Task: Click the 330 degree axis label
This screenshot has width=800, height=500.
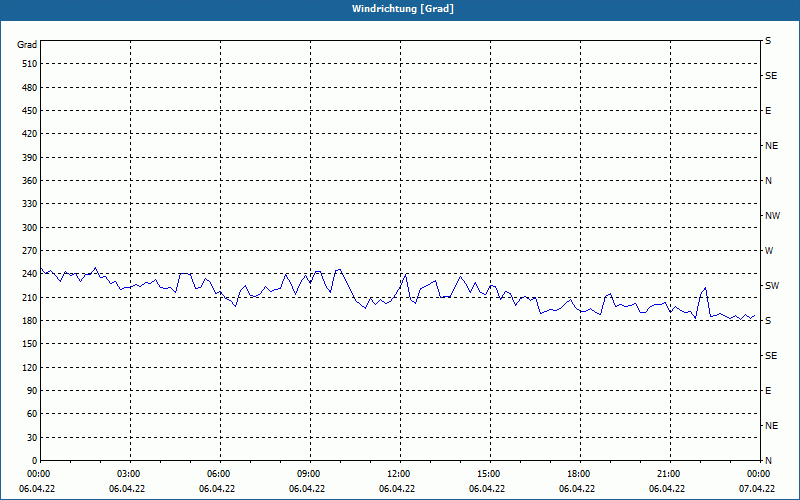Action: tap(29, 204)
